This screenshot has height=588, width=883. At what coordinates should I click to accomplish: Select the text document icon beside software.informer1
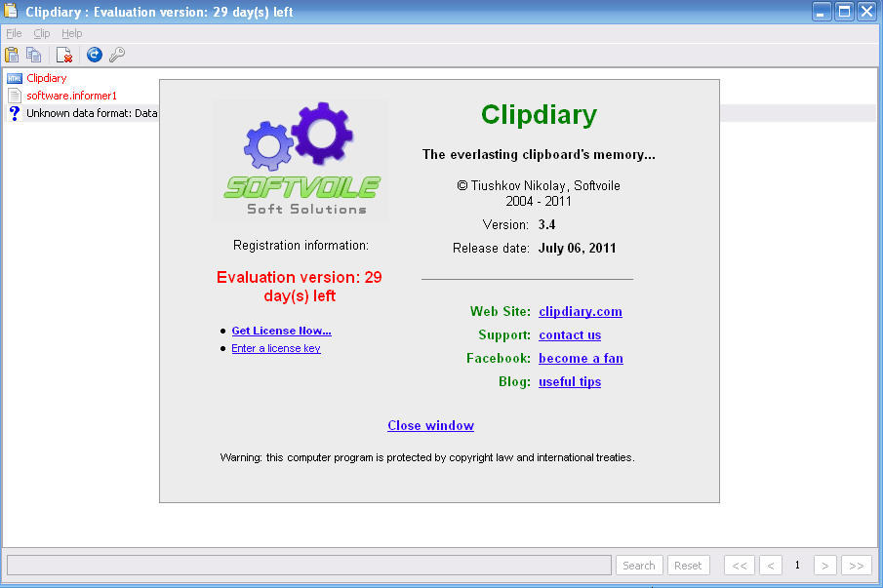click(x=14, y=96)
